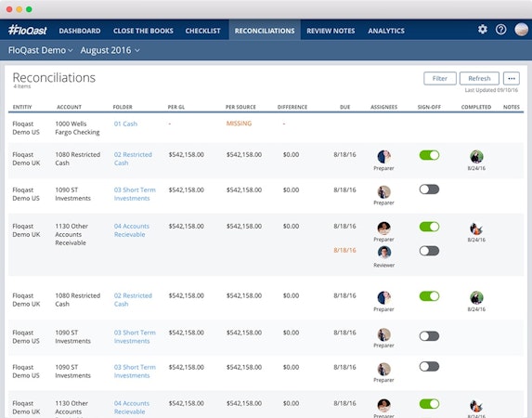The height and width of the screenshot is (418, 532).
Task: Select the Reconciliations tab
Action: 265,31
